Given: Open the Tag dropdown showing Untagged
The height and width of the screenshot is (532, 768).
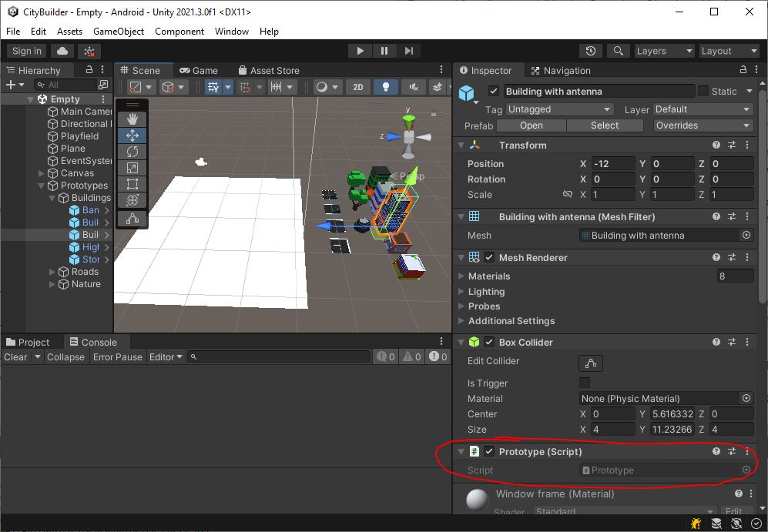Looking at the screenshot, I should pyautogui.click(x=559, y=109).
